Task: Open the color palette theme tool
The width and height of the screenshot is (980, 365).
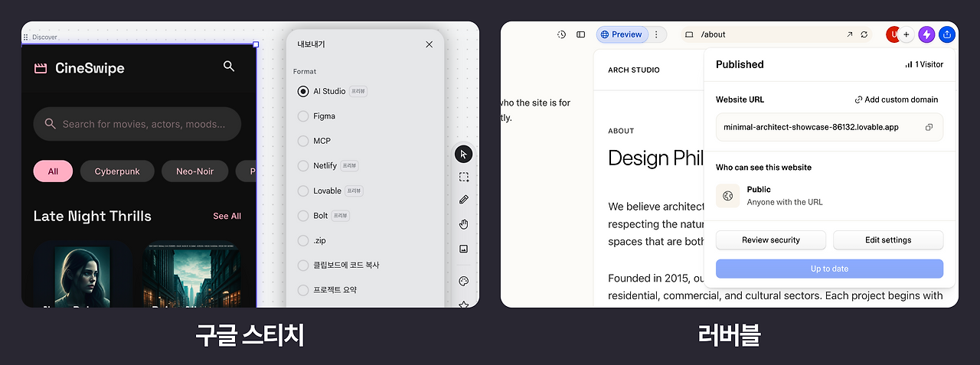Action: point(463,281)
